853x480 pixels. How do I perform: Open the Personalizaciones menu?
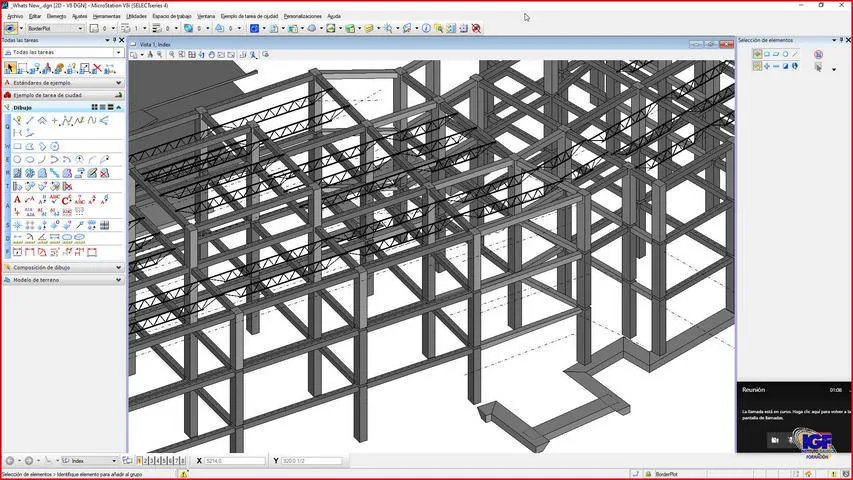[x=302, y=16]
